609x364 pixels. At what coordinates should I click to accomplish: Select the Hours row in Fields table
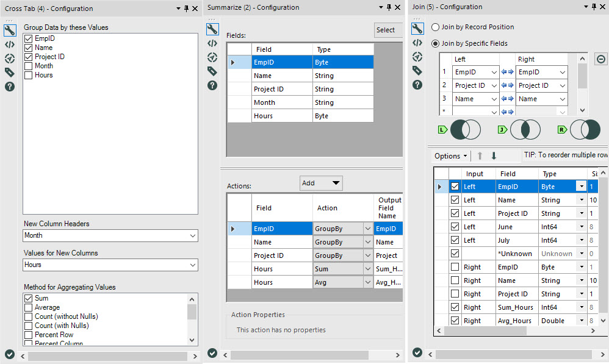click(x=281, y=116)
